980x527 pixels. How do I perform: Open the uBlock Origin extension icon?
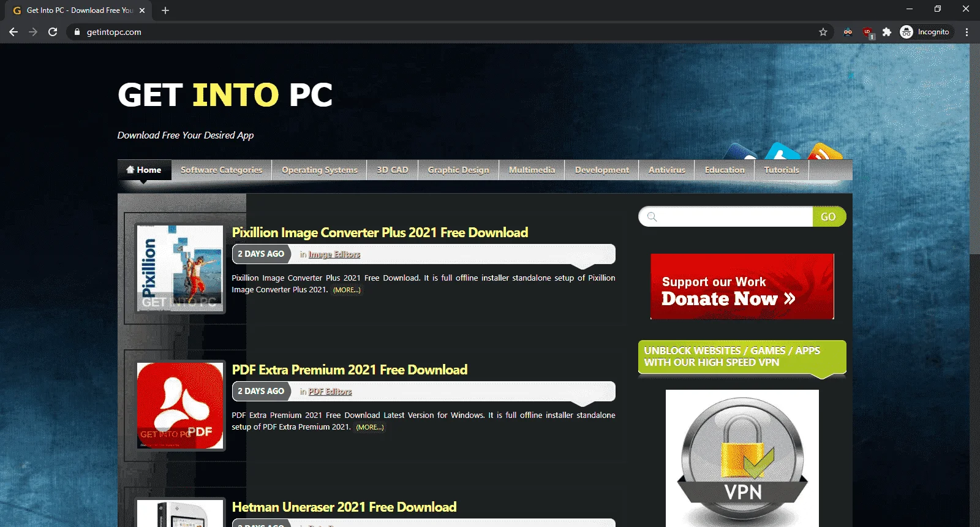[x=868, y=32]
